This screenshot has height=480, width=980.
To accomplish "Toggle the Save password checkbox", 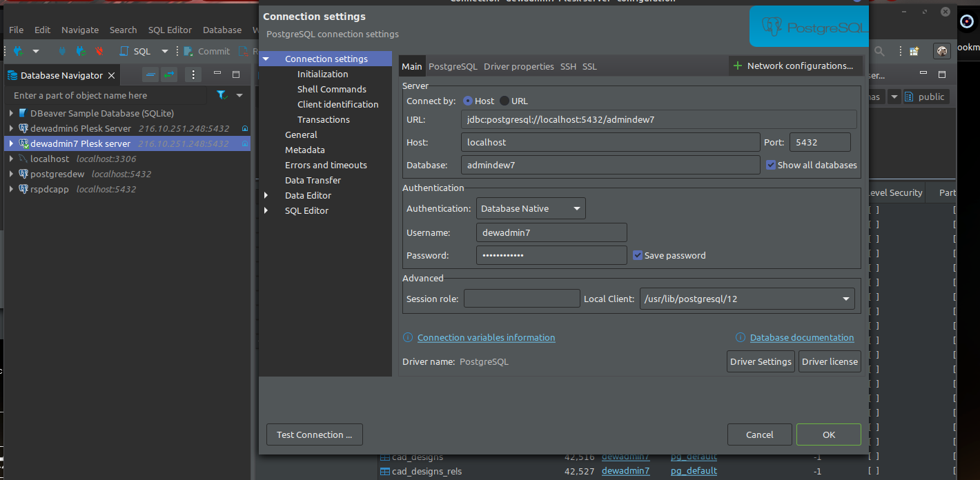I will [x=638, y=255].
